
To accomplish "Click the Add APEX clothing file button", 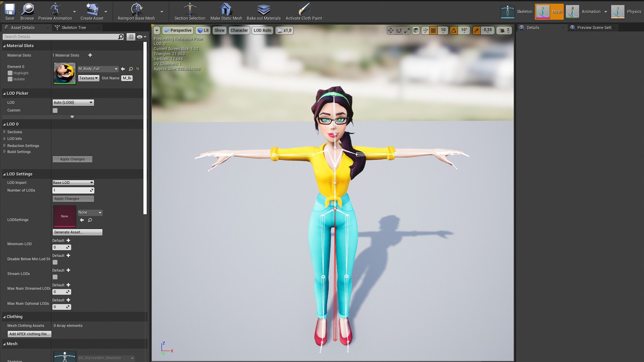I will (29, 334).
